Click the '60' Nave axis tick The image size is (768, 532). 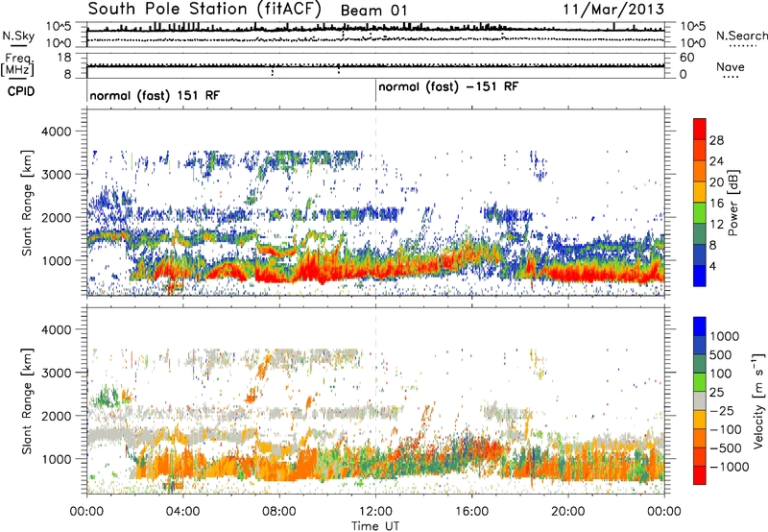[686, 58]
